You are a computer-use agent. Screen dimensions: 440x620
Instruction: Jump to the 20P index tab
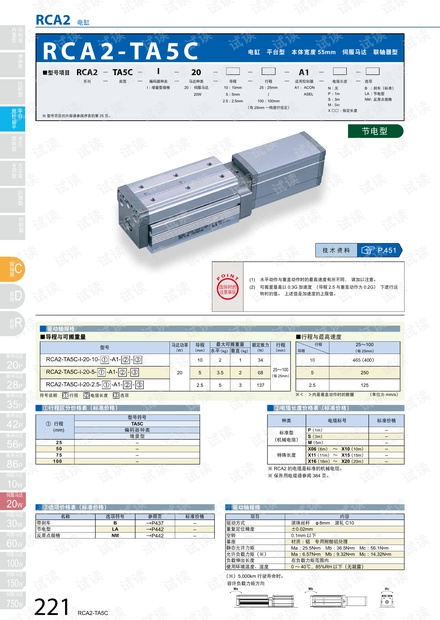click(13, 363)
